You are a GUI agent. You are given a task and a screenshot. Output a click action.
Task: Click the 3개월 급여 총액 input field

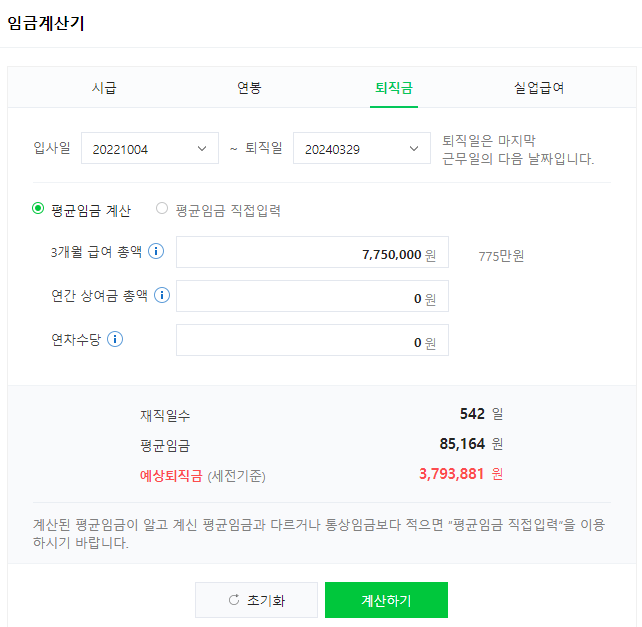click(312, 254)
